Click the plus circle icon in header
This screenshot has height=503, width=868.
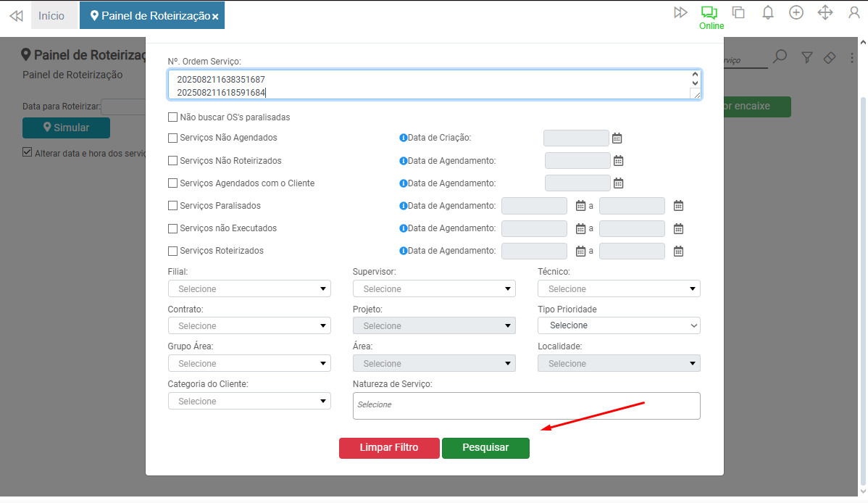796,13
